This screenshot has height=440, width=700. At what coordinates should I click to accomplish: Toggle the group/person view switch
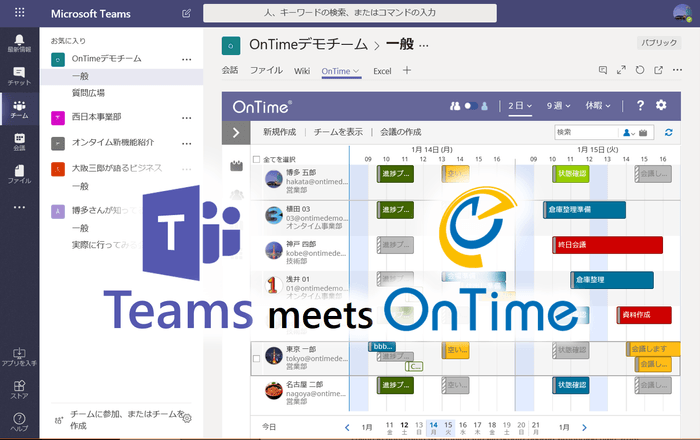pos(468,105)
